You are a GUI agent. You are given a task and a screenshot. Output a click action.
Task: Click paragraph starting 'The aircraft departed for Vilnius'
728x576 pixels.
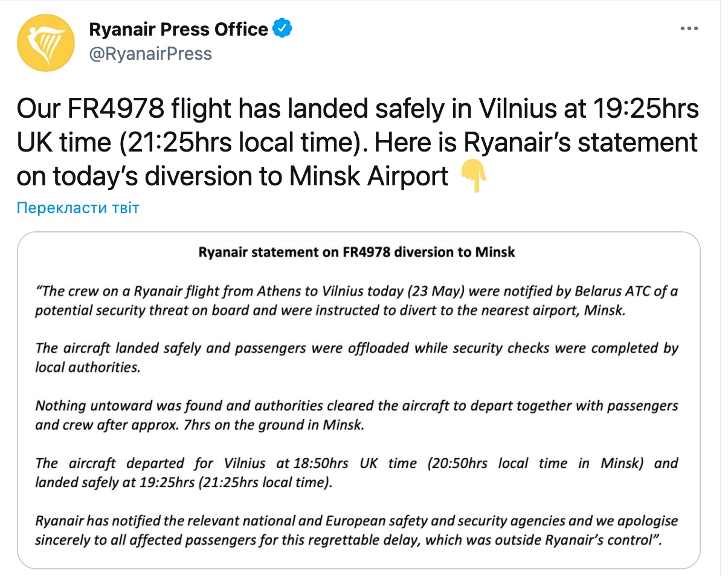pos(356,472)
